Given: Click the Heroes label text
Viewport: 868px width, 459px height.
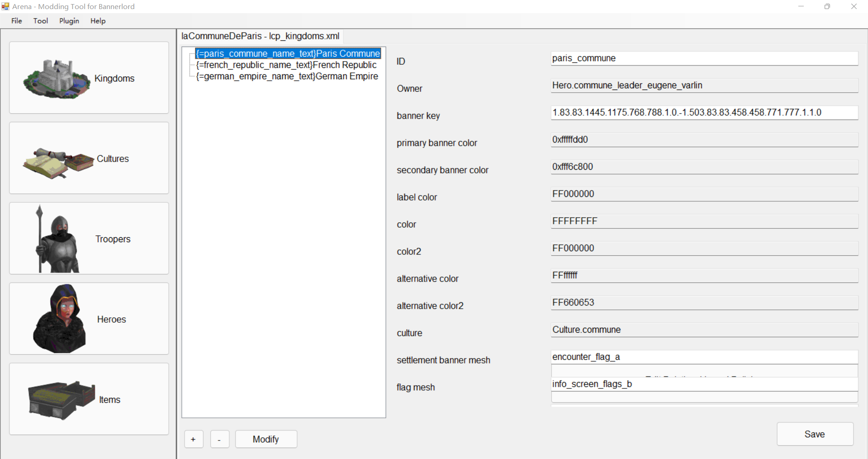Looking at the screenshot, I should pos(111,320).
